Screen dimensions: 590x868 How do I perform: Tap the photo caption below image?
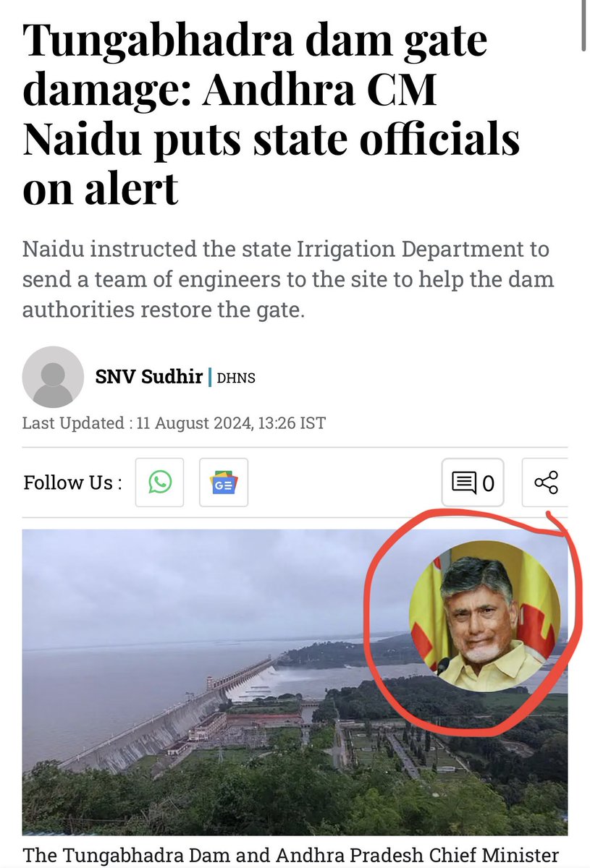point(291,854)
